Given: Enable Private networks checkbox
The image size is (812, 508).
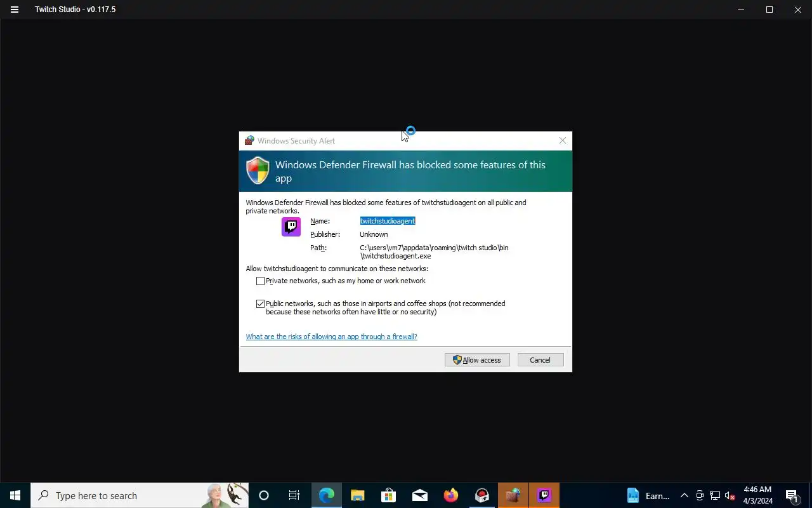Looking at the screenshot, I should click(260, 281).
